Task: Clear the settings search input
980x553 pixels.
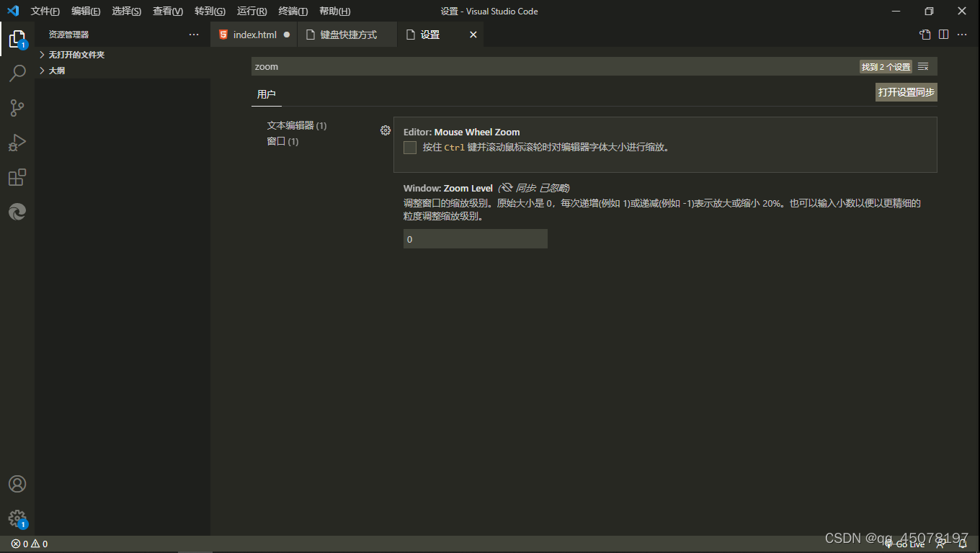Action: [923, 66]
